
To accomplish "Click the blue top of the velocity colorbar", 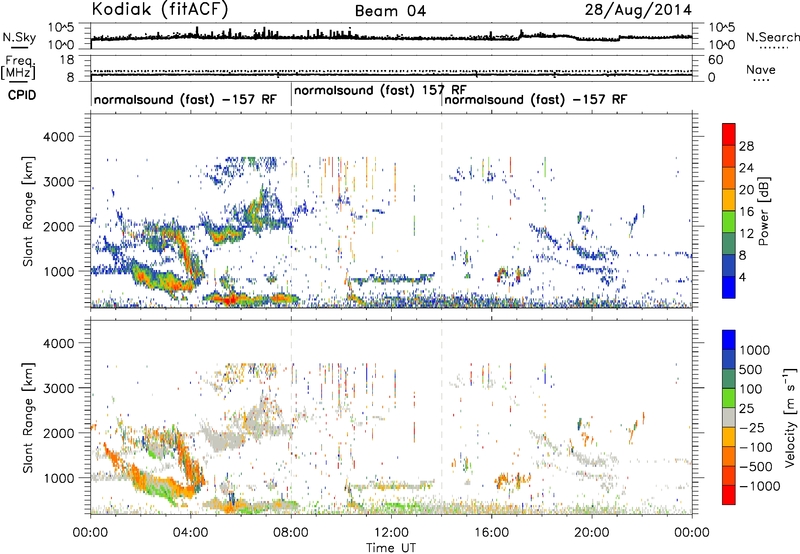I will coord(729,340).
